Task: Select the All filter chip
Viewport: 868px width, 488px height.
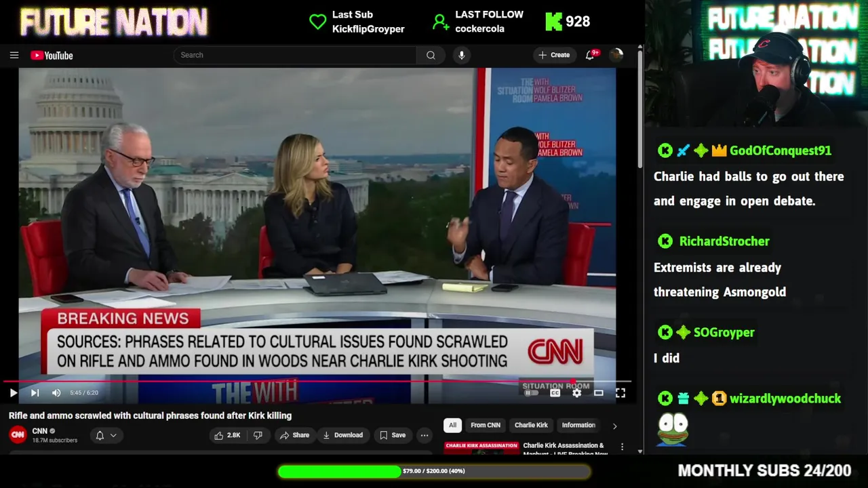Action: tap(452, 425)
